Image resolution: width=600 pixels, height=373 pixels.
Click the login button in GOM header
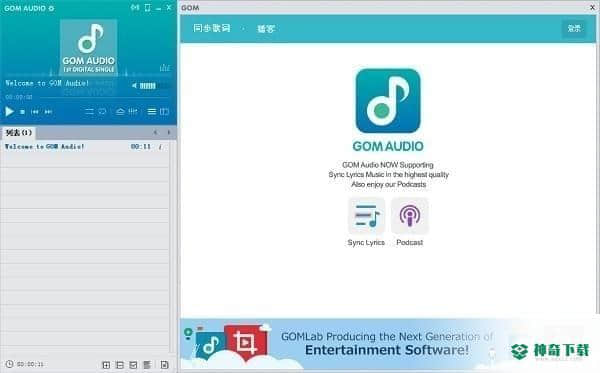(x=574, y=28)
